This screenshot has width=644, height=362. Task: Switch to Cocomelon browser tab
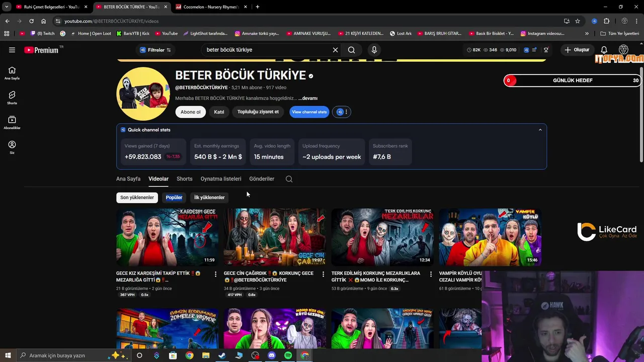pos(210,7)
